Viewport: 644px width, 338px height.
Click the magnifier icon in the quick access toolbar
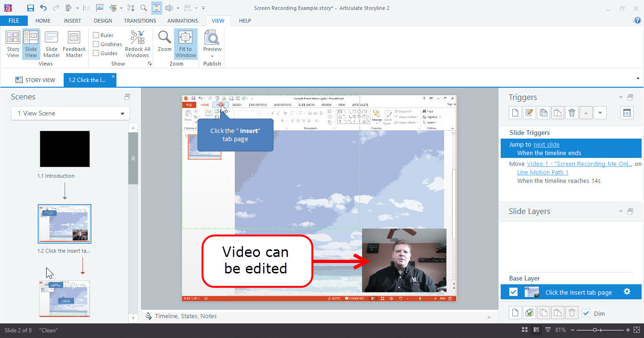[x=143, y=8]
